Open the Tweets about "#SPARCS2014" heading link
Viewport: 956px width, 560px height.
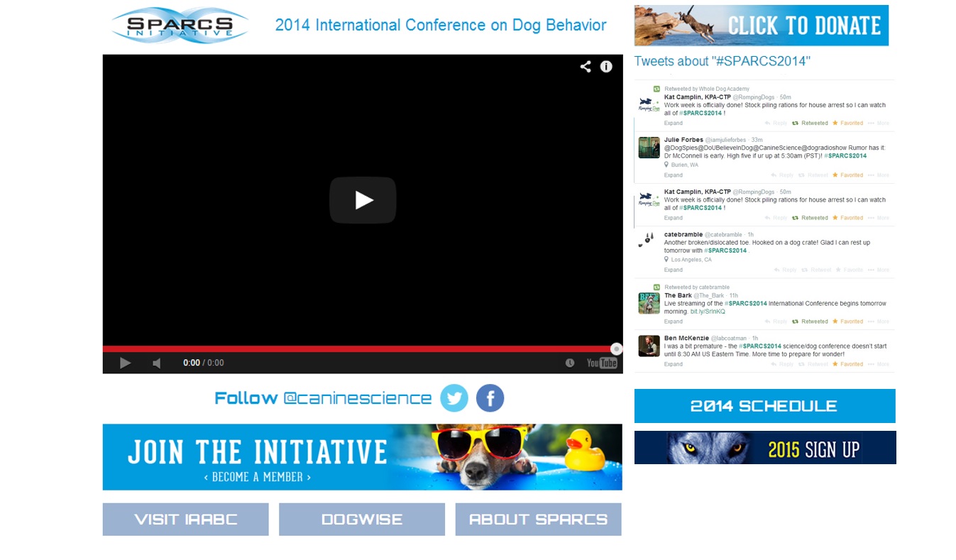pos(723,62)
